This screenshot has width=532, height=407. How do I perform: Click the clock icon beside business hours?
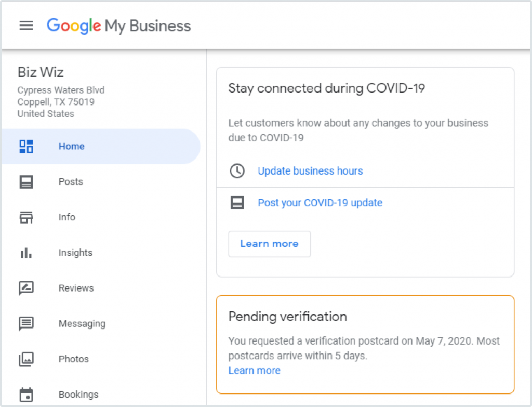pos(237,170)
